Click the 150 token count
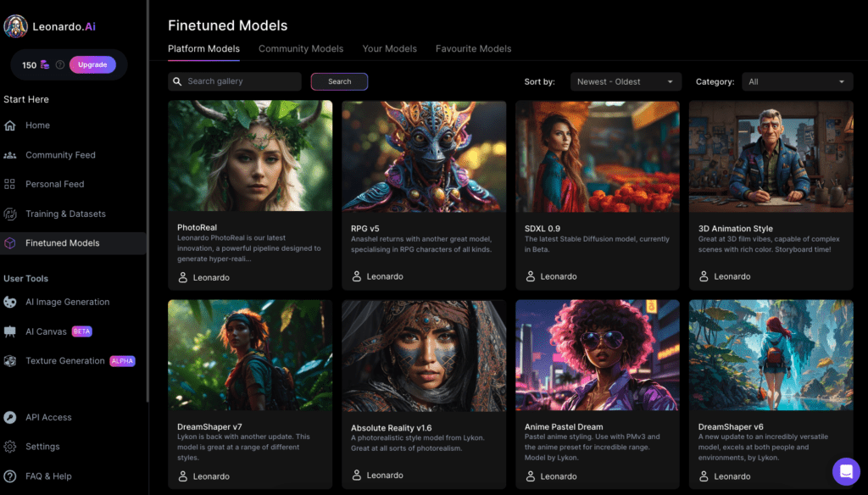Image resolution: width=868 pixels, height=495 pixels. coord(30,65)
